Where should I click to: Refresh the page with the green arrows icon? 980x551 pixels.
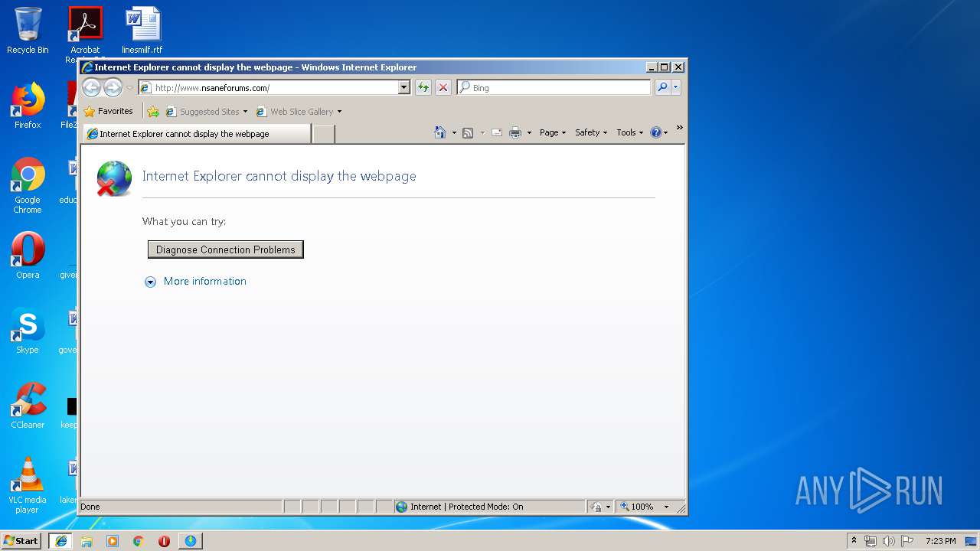click(423, 88)
